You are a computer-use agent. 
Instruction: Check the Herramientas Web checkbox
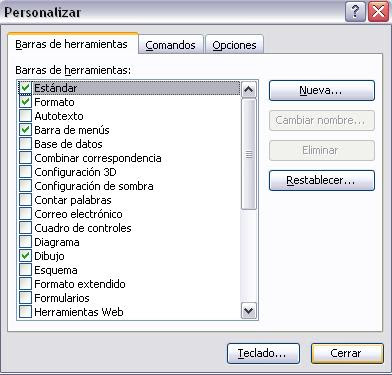pos(25,312)
